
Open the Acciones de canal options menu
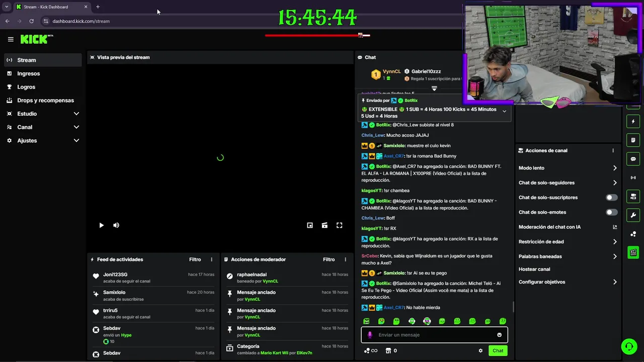tap(613, 150)
